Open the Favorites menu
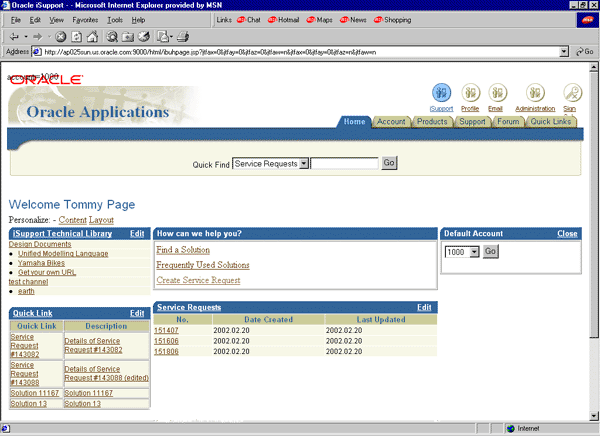600x436 pixels. click(x=85, y=19)
